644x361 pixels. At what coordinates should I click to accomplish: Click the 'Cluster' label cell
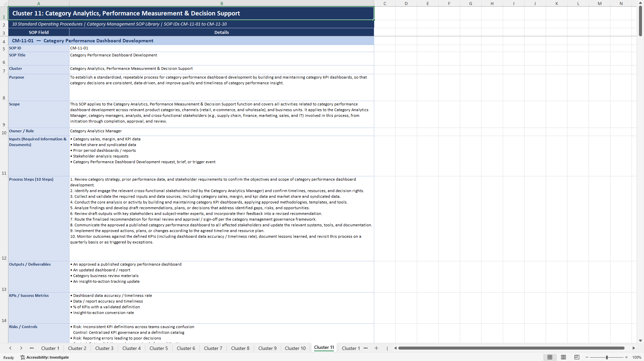39,70
